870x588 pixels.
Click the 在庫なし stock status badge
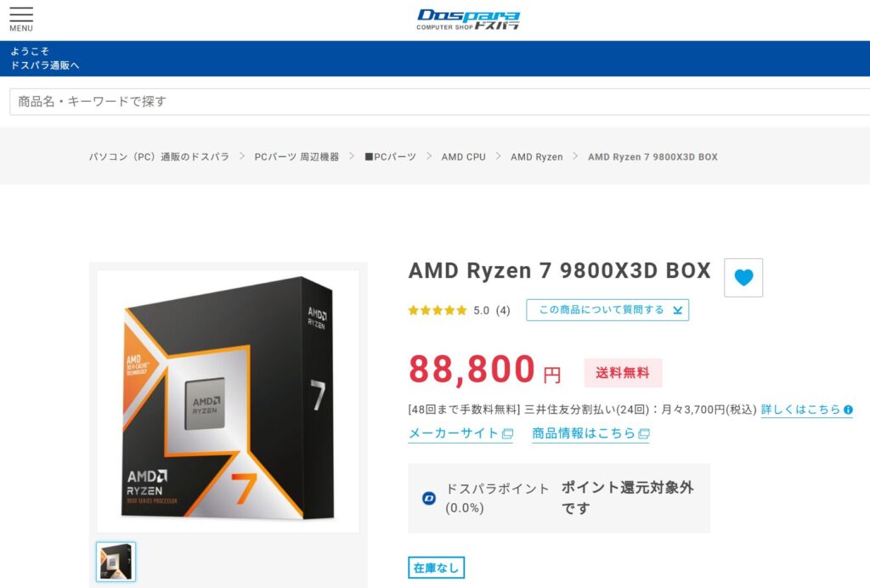click(x=436, y=568)
